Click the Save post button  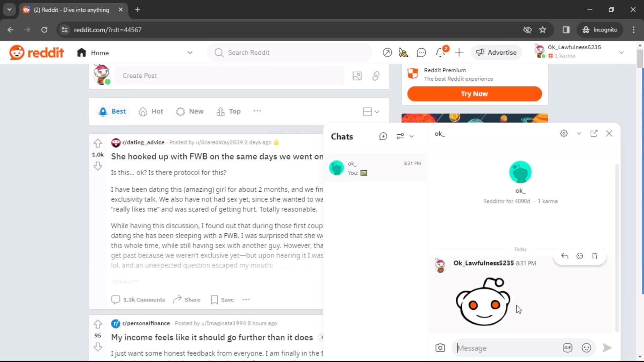click(x=222, y=300)
